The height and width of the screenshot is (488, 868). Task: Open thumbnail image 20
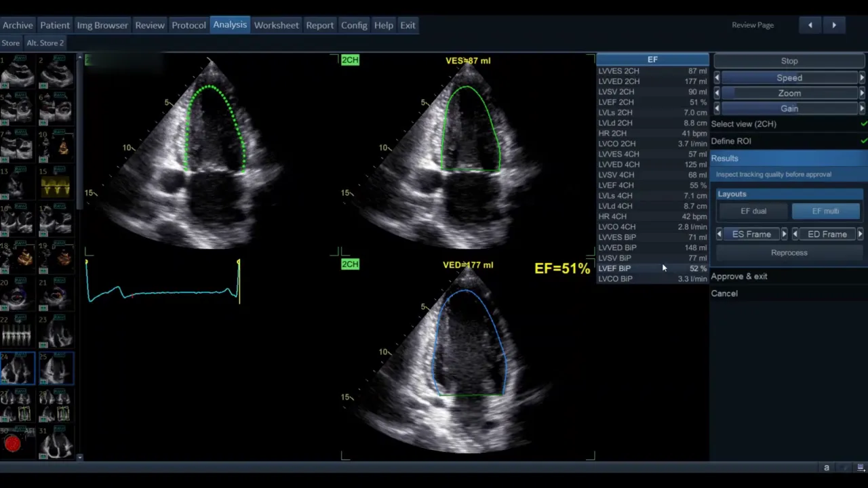(17, 293)
